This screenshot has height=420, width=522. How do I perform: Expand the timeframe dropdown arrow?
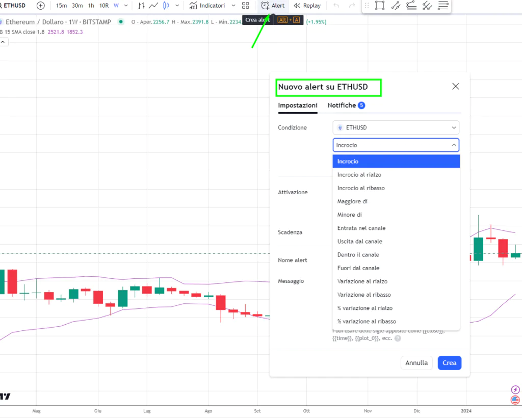pos(126,6)
